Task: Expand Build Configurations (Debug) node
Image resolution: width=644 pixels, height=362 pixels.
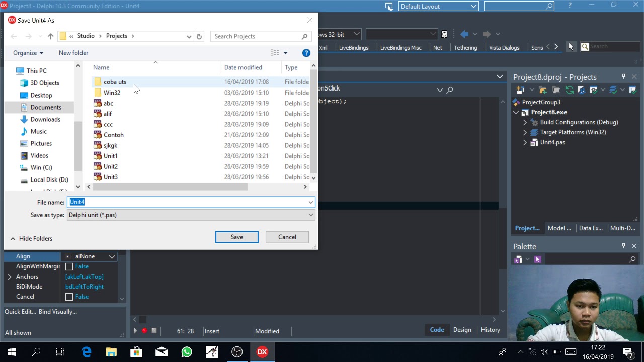Action: (x=525, y=122)
